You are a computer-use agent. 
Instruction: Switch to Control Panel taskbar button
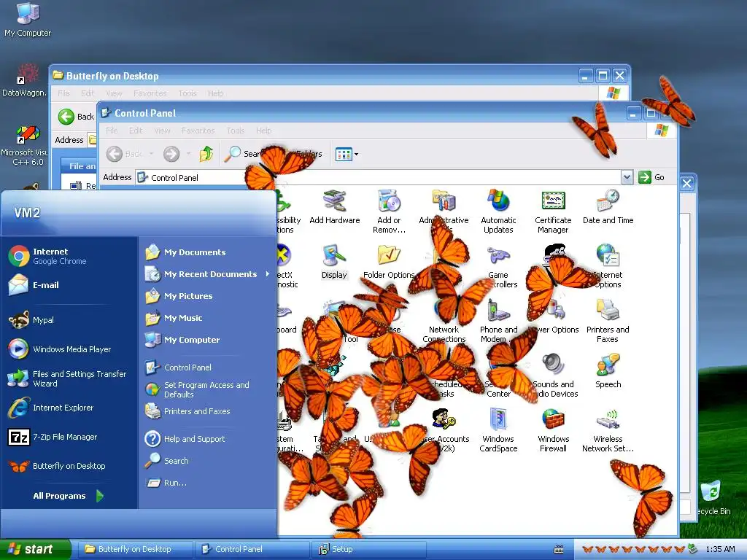[x=252, y=549]
